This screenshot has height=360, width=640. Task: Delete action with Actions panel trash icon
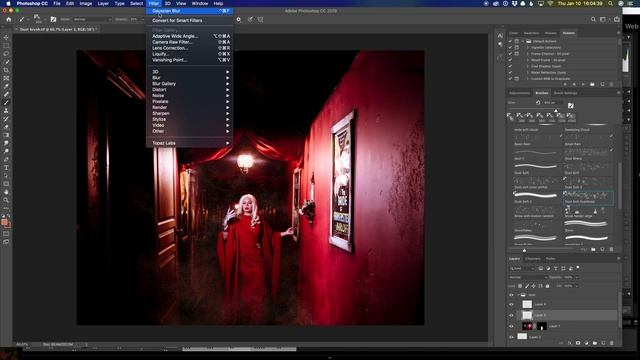point(611,84)
